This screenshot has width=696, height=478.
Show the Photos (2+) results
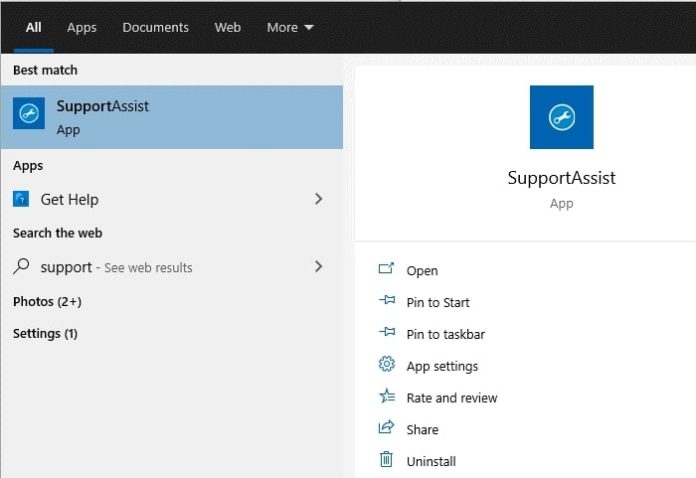point(47,301)
